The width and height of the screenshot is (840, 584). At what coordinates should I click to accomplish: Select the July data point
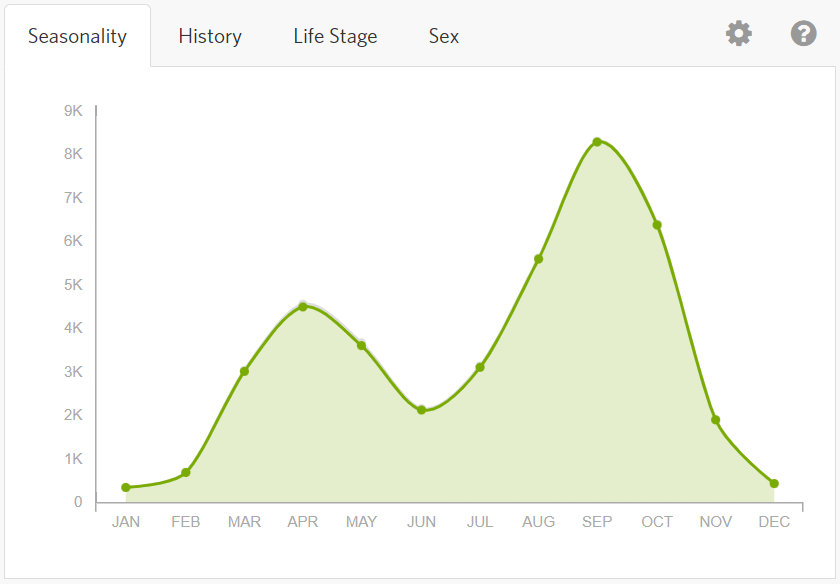[480, 367]
